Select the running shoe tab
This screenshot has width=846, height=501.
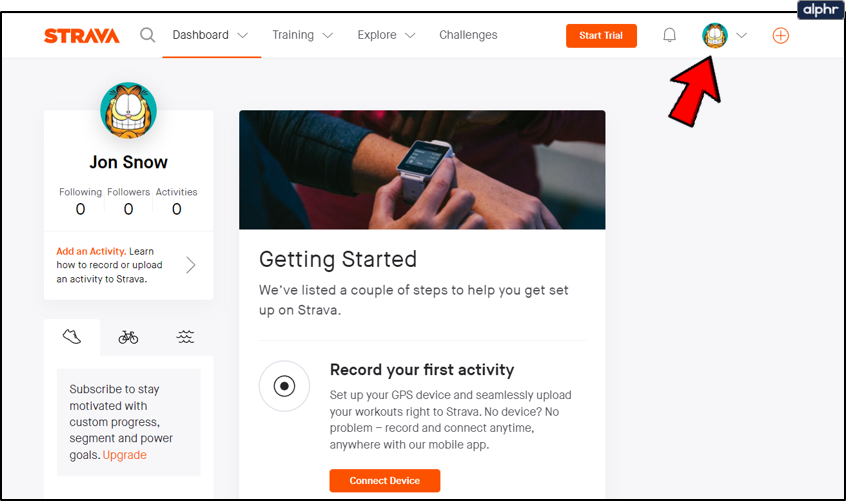pos(72,337)
